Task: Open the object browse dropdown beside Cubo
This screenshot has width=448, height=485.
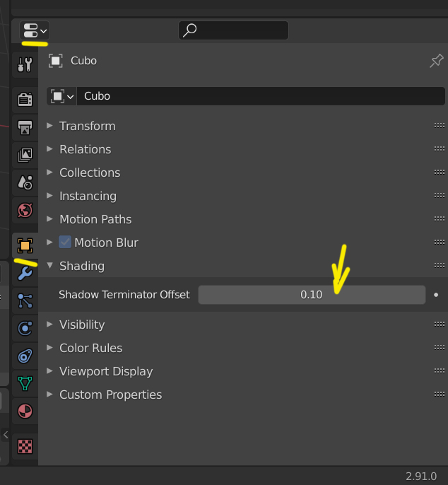Action: [62, 96]
